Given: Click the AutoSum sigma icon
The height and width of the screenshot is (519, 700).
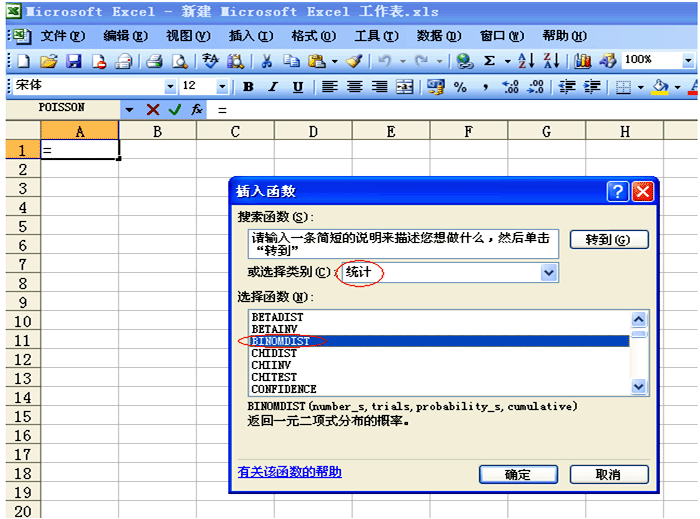Looking at the screenshot, I should tap(490, 61).
